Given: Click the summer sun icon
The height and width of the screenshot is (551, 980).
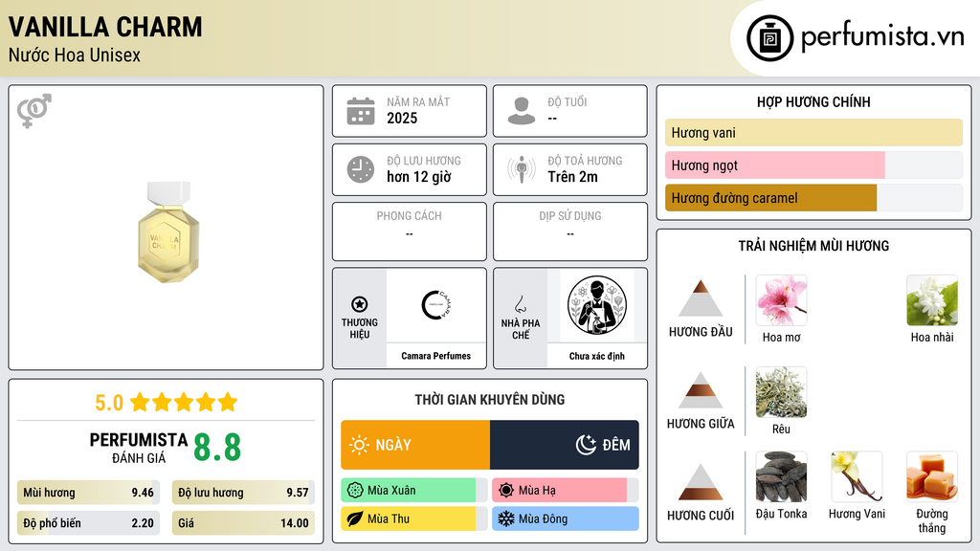Looking at the screenshot, I should (x=506, y=491).
